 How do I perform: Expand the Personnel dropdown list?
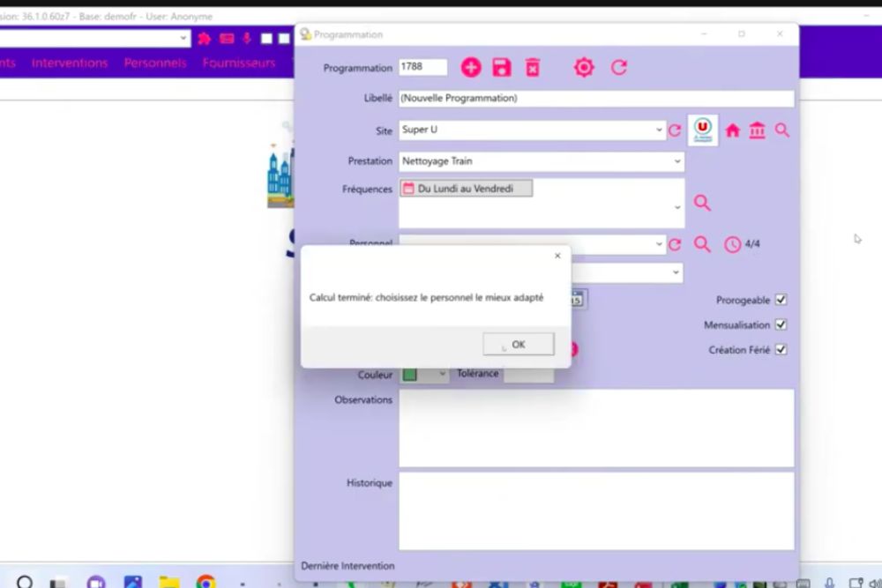pos(659,245)
